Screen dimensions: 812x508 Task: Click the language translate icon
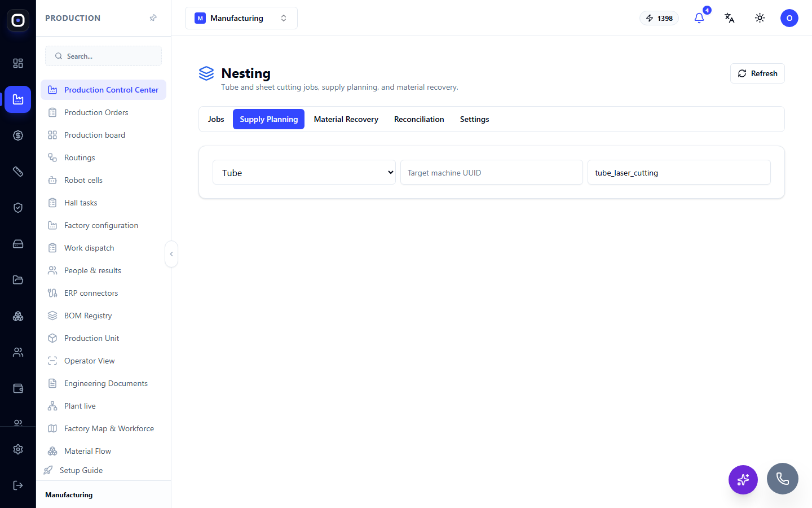click(730, 18)
